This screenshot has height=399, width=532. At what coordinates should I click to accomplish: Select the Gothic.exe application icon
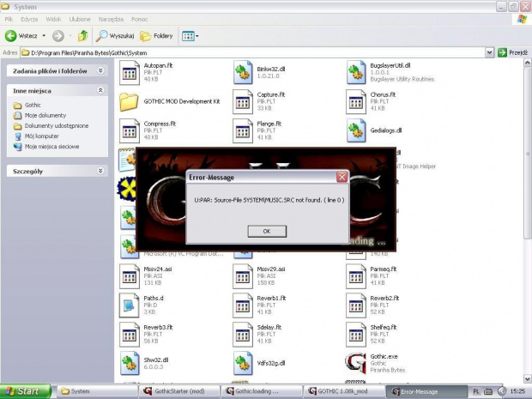(x=355, y=363)
